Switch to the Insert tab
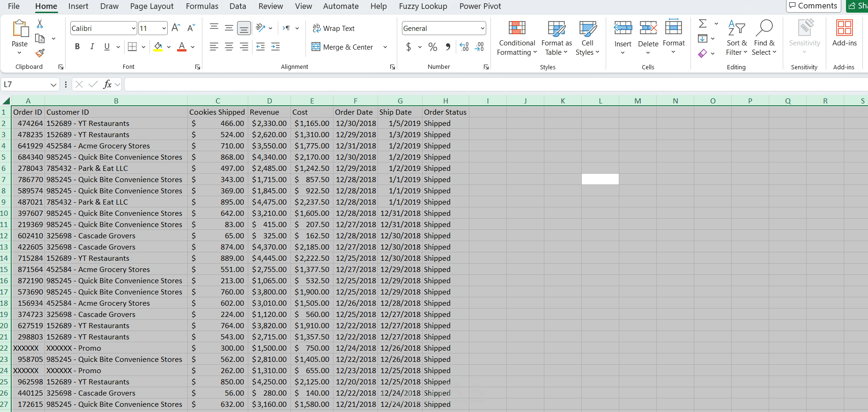The image size is (868, 412). 78,6
